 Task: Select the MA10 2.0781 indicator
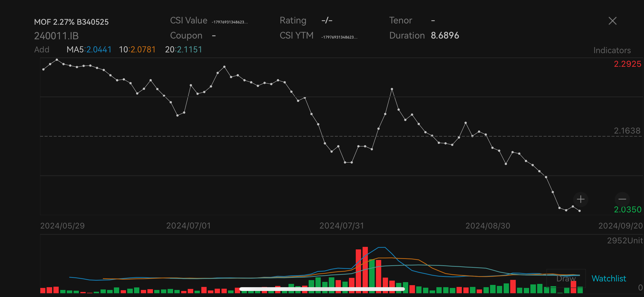(137, 50)
